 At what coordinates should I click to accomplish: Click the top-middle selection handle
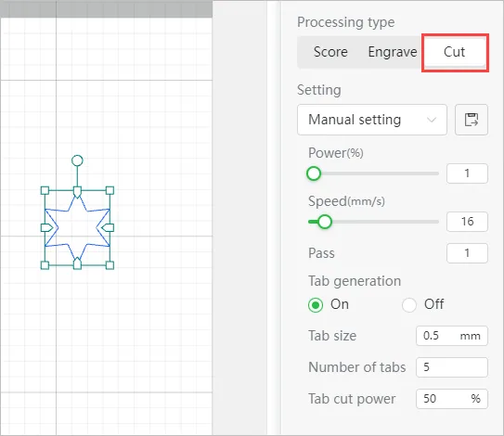(x=77, y=192)
